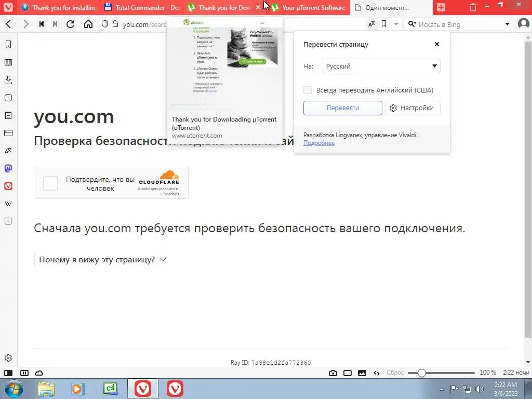Open the image toggle in status bar
The width and height of the screenshot is (532, 399).
point(362,373)
